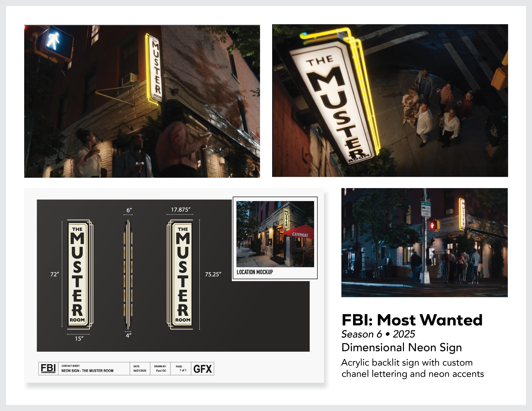Click the "Season 6 • 2025" subtitle
Viewport: 532px width, 411px height.
coord(378,334)
